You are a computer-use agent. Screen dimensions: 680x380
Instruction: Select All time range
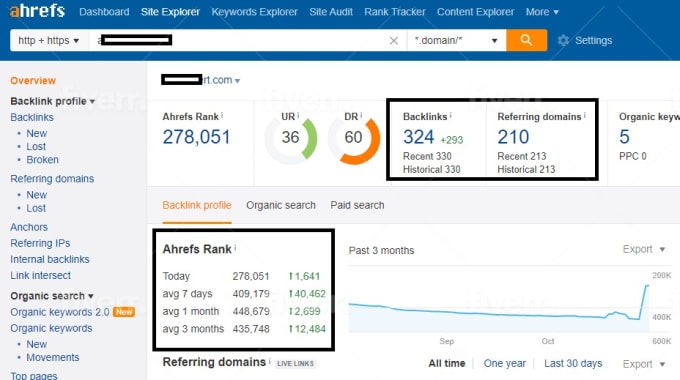pos(447,364)
